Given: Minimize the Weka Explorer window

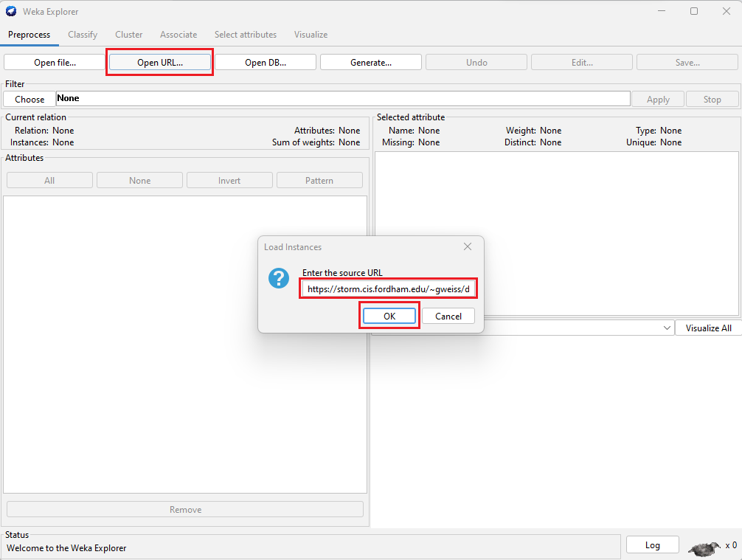Looking at the screenshot, I should [662, 11].
